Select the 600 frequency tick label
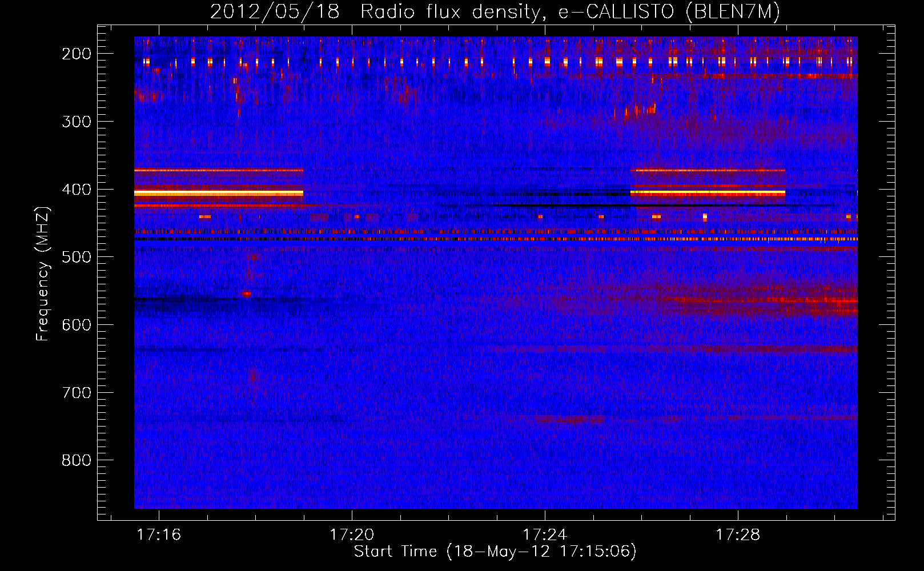 [x=77, y=325]
